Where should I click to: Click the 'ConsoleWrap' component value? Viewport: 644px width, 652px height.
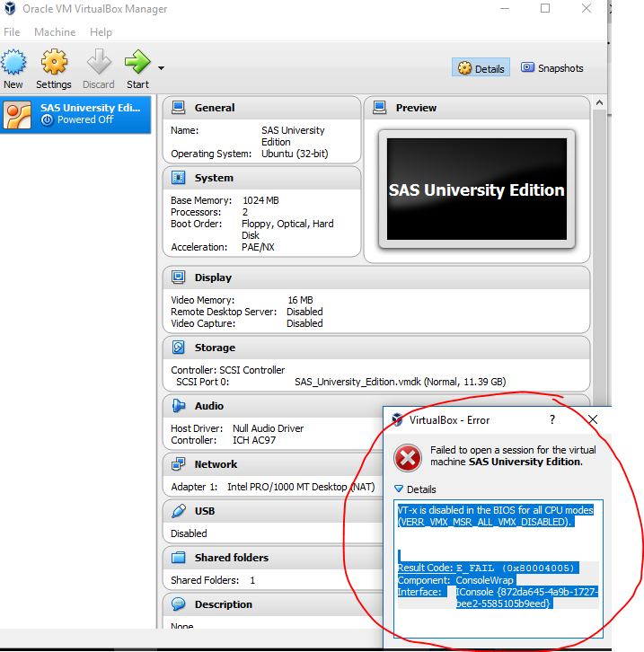click(485, 580)
